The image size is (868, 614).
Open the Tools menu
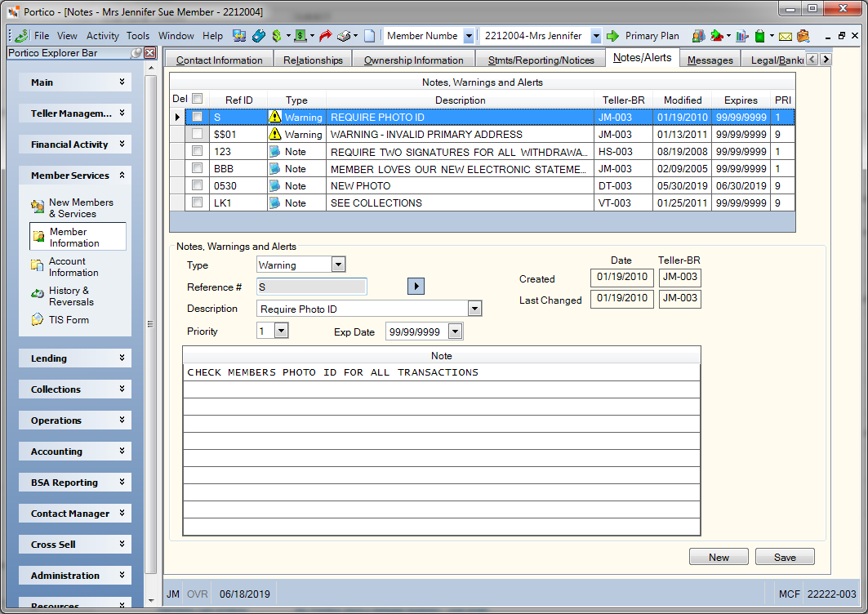138,36
